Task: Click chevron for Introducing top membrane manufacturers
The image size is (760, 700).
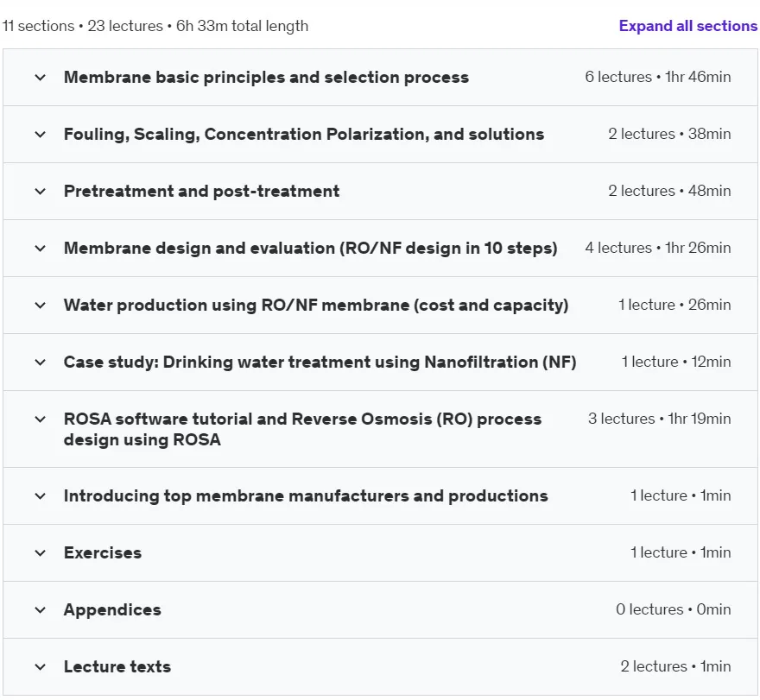Action: tap(41, 496)
